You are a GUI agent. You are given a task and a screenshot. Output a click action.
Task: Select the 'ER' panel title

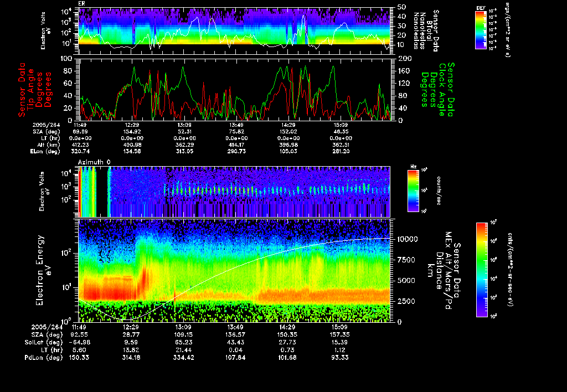tap(81, 4)
